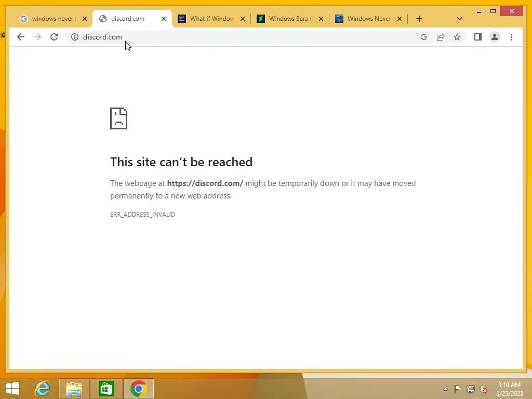Close the 'windows never' Google tab
The width and height of the screenshot is (532, 399).
(85, 19)
